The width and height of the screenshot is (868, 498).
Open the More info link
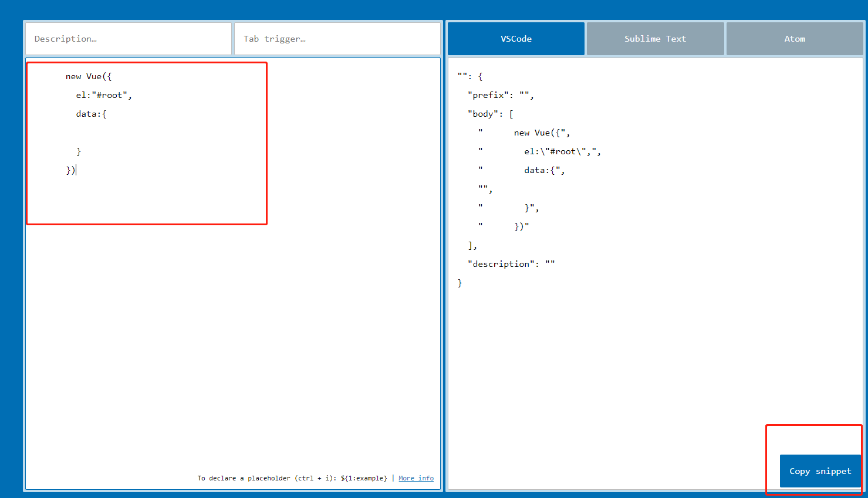click(416, 478)
